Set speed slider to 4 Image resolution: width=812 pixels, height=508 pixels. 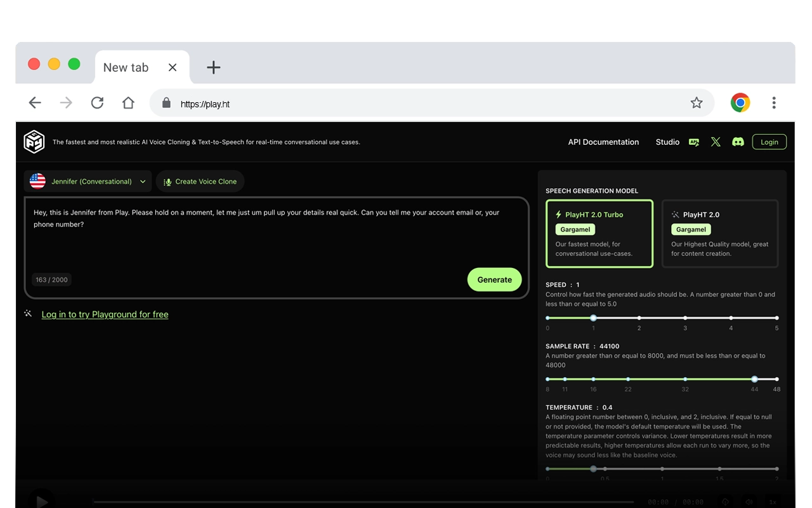[x=731, y=317]
